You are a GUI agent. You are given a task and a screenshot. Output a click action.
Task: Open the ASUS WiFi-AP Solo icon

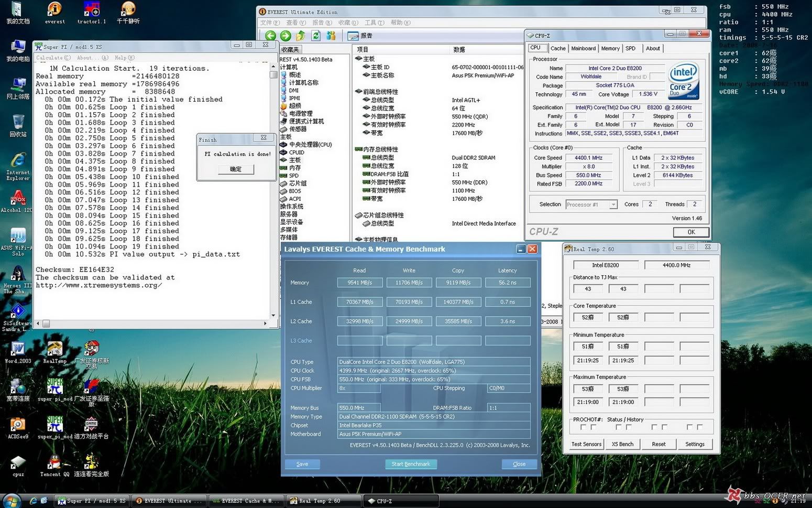(17, 242)
